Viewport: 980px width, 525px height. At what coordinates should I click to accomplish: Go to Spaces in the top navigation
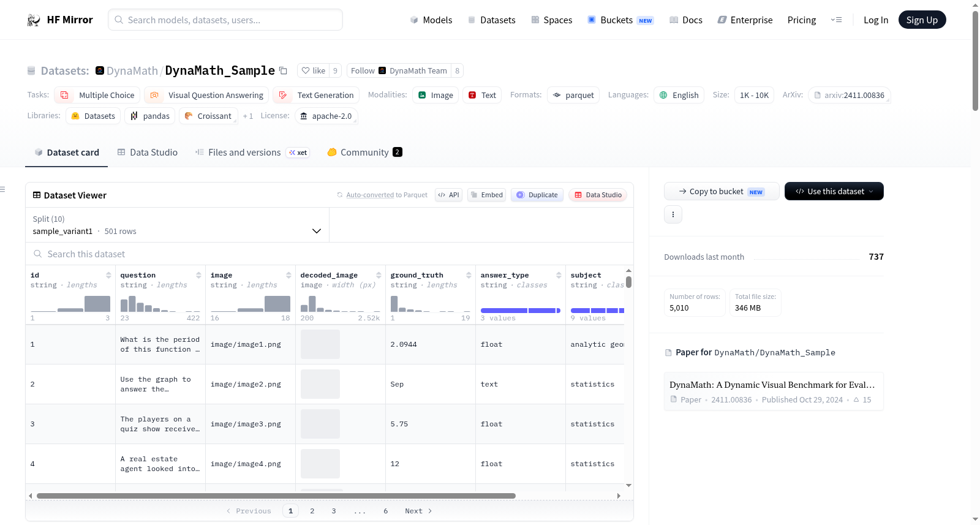(x=551, y=20)
